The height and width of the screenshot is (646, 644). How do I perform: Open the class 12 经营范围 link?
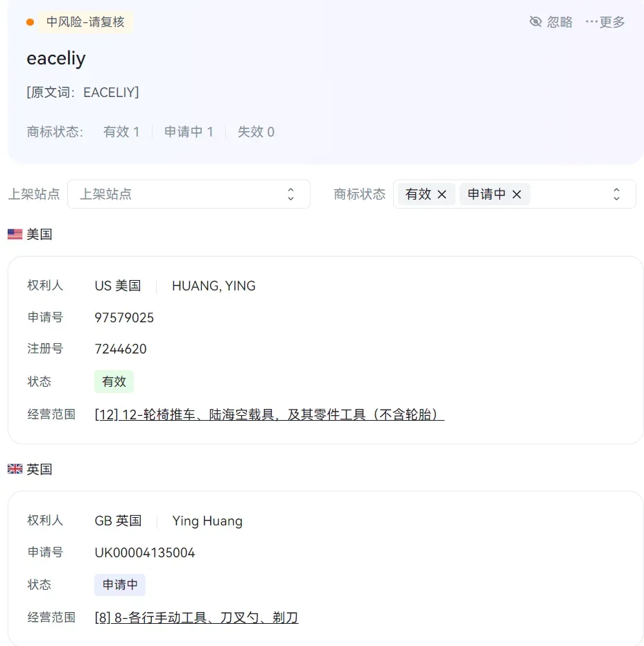pyautogui.click(x=270, y=414)
